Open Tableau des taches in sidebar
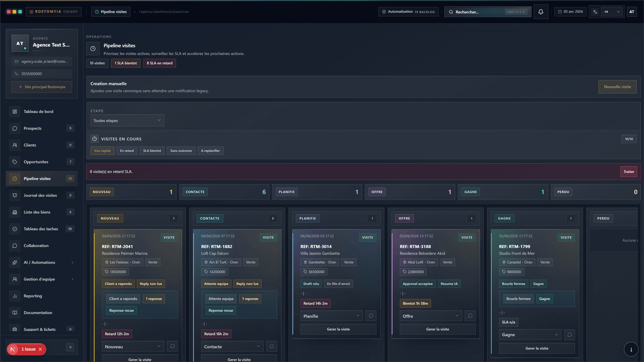Screen dimensions: 644x362 42,229
